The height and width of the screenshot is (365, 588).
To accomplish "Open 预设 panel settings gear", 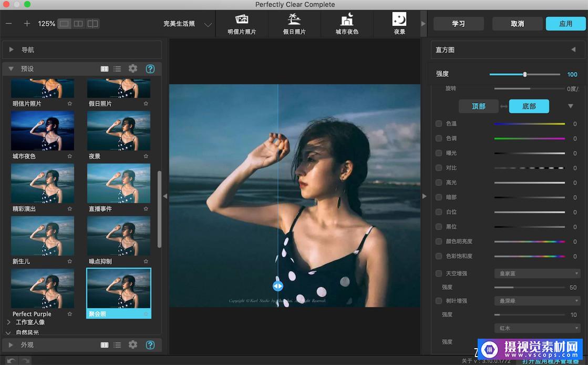I will tap(133, 68).
